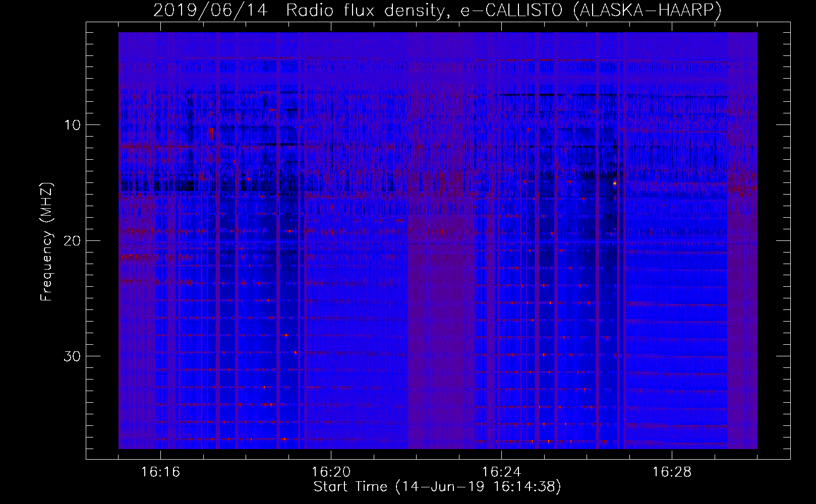816x504 pixels.
Task: Click the '30' frequency tick label
Action: [x=73, y=356]
